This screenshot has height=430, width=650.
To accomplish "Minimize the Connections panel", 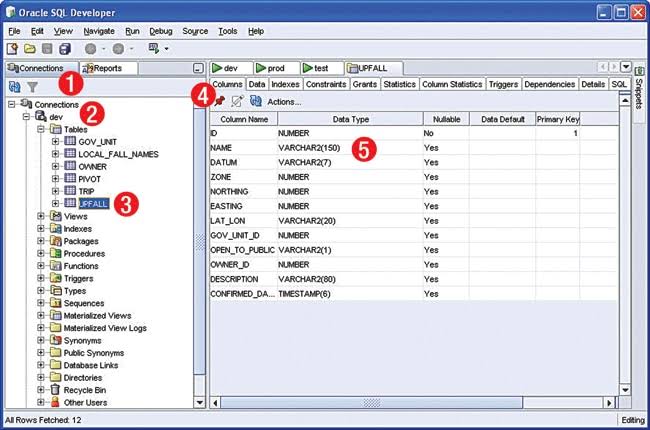I will 199,68.
